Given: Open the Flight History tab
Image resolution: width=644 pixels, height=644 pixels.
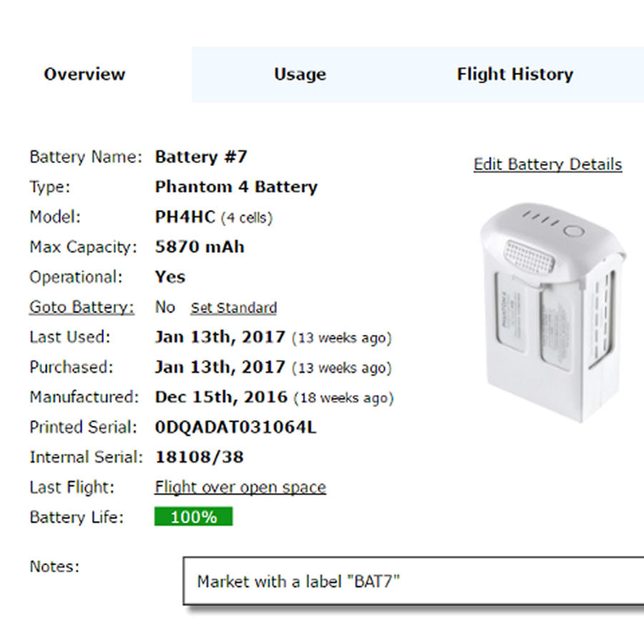Looking at the screenshot, I should point(514,74).
